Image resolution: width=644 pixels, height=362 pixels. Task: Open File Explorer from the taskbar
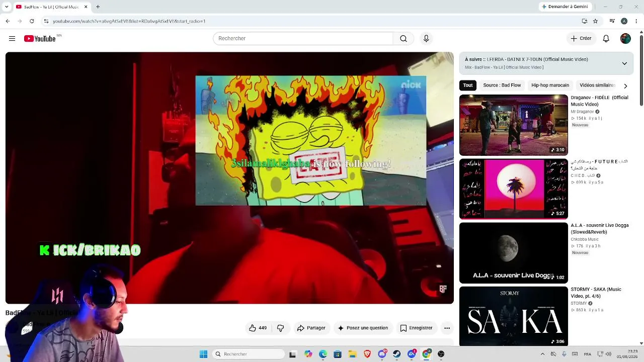(352, 354)
